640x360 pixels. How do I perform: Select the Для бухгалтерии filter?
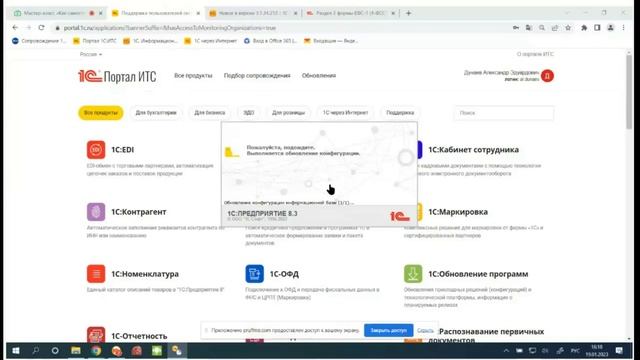[x=156, y=113]
